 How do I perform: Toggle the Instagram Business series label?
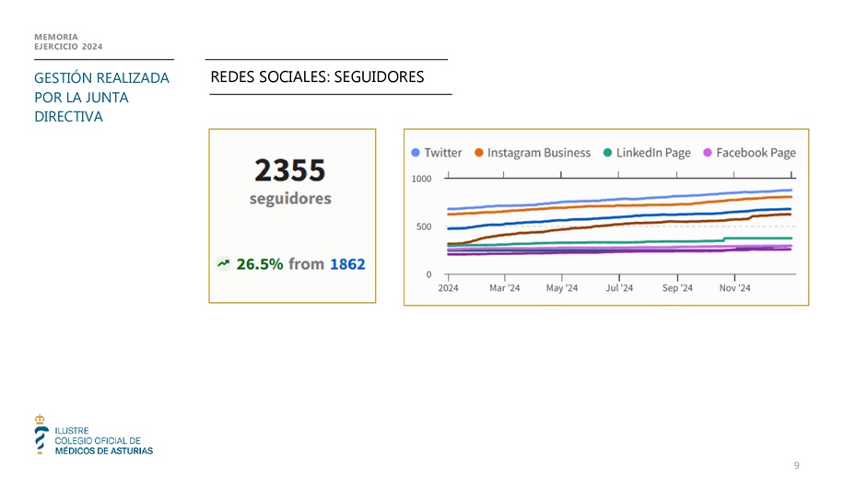pyautogui.click(x=539, y=153)
